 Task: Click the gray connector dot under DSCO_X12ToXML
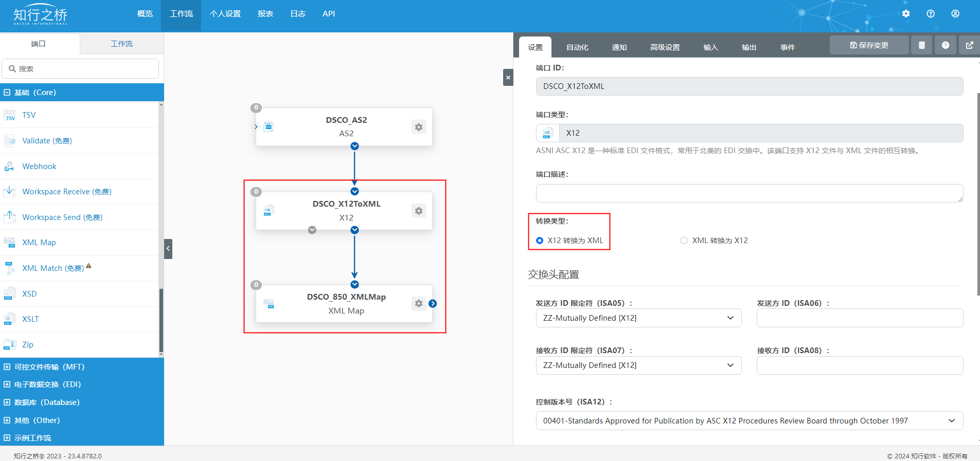coord(312,230)
